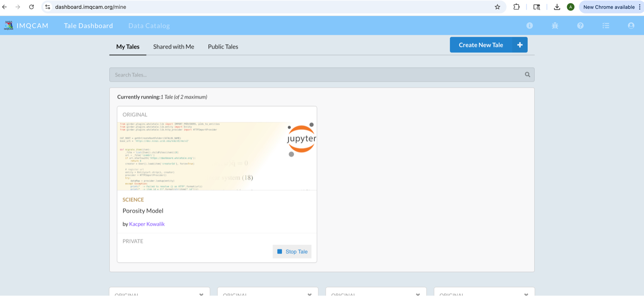Open the task list icon in header
The height and width of the screenshot is (297, 644).
(x=606, y=26)
